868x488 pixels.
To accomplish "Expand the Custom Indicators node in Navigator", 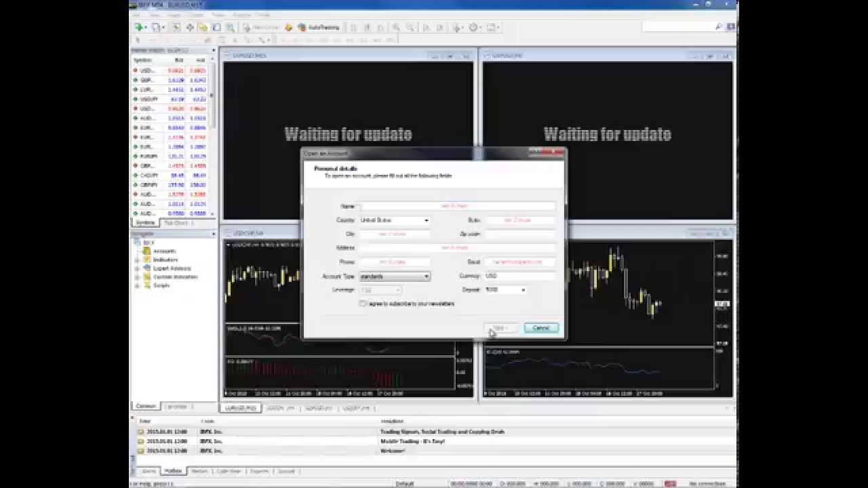I will click(138, 277).
